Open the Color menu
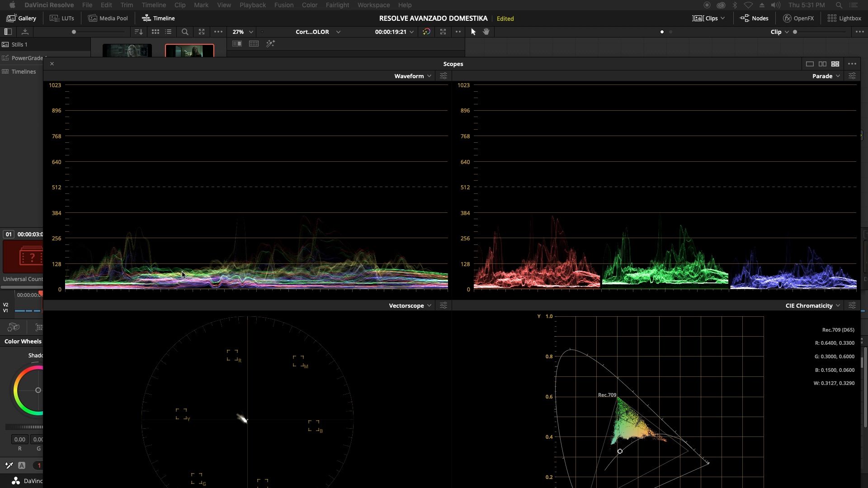The image size is (868, 488). coord(309,5)
